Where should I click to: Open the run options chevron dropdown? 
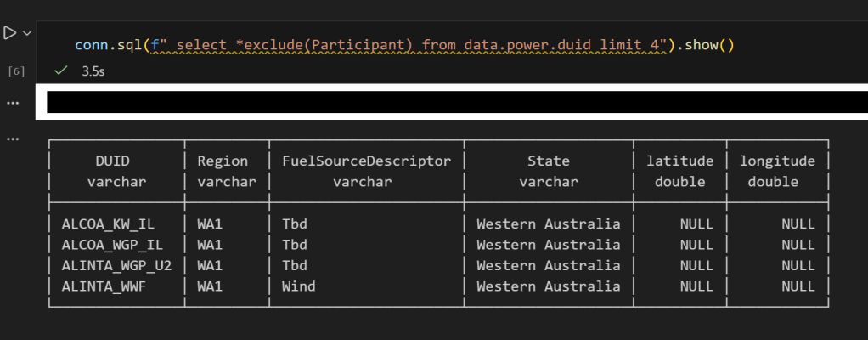coord(27,33)
